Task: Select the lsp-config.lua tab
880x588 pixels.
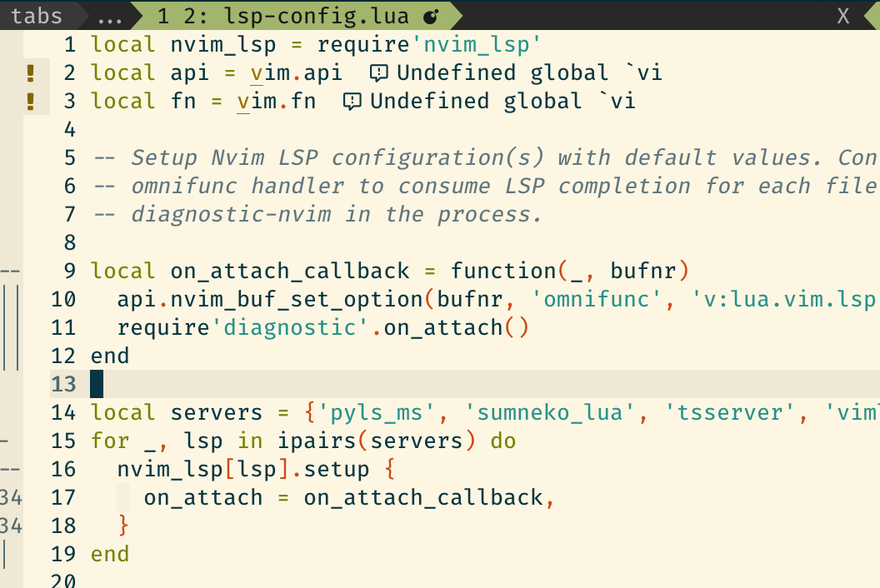Action: coord(275,15)
